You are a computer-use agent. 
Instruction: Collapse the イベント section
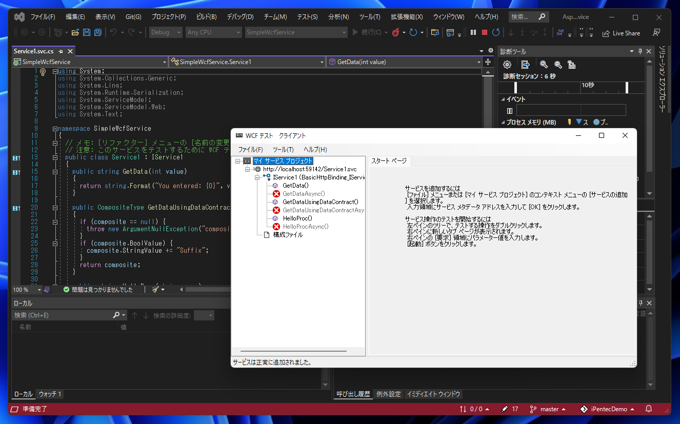coord(503,99)
